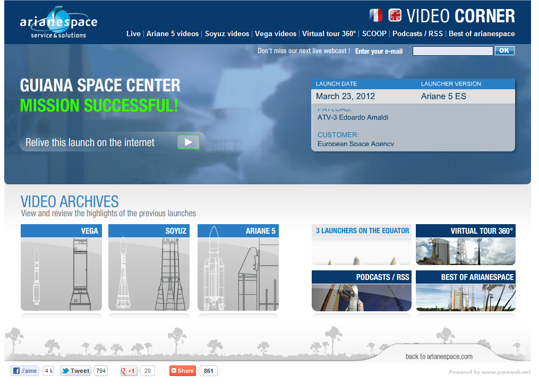Open Vega videos section
The image size is (539, 392).
coord(276,33)
